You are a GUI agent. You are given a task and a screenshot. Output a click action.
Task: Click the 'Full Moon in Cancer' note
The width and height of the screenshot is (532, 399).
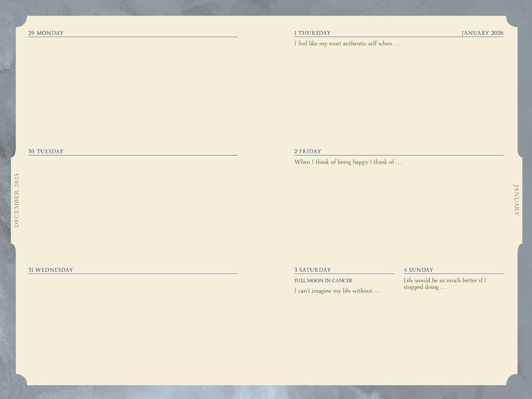coord(323,281)
